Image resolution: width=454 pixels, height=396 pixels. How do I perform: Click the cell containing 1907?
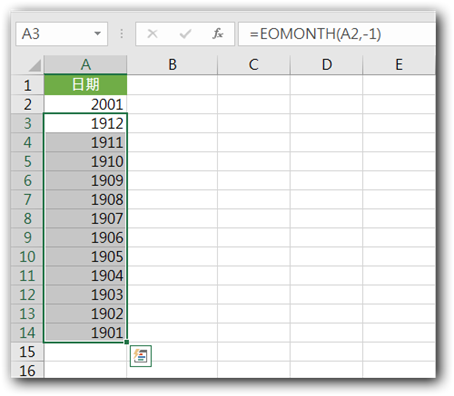click(85, 218)
